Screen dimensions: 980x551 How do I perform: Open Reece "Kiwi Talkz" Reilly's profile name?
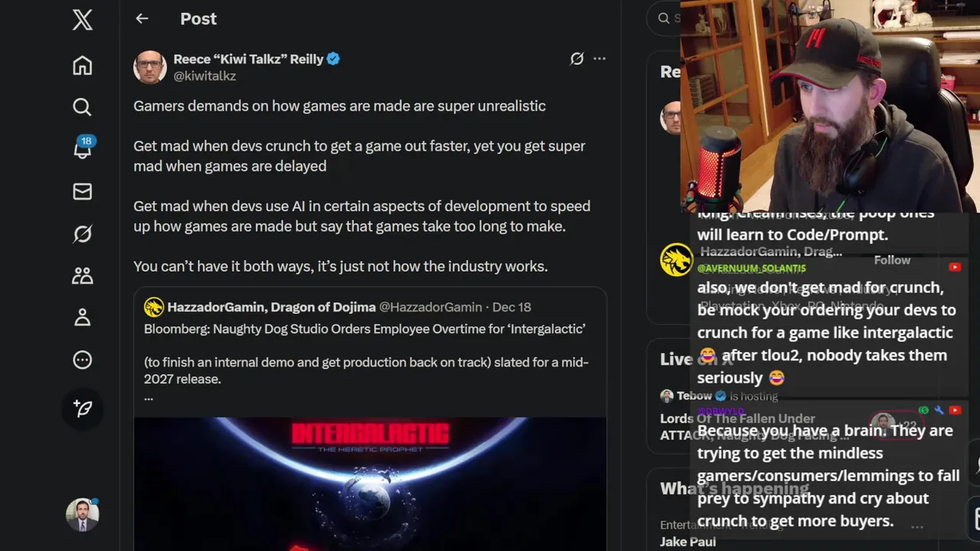point(248,59)
